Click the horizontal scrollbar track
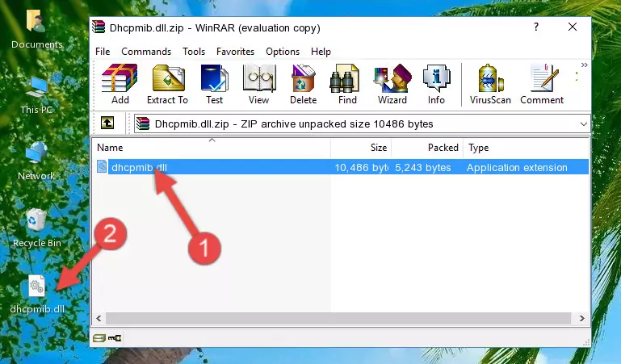Viewport: 621px width, 364px height. pyautogui.click(x=338, y=318)
